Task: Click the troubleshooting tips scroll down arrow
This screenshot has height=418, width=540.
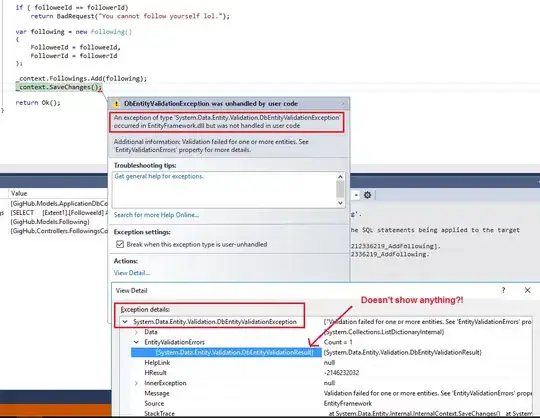Action: [x=340, y=202]
